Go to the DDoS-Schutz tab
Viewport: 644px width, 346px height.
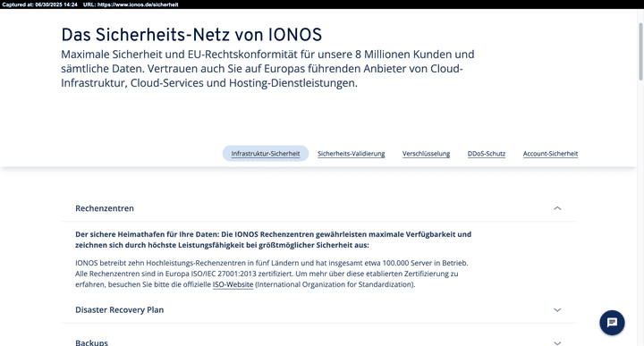click(487, 154)
